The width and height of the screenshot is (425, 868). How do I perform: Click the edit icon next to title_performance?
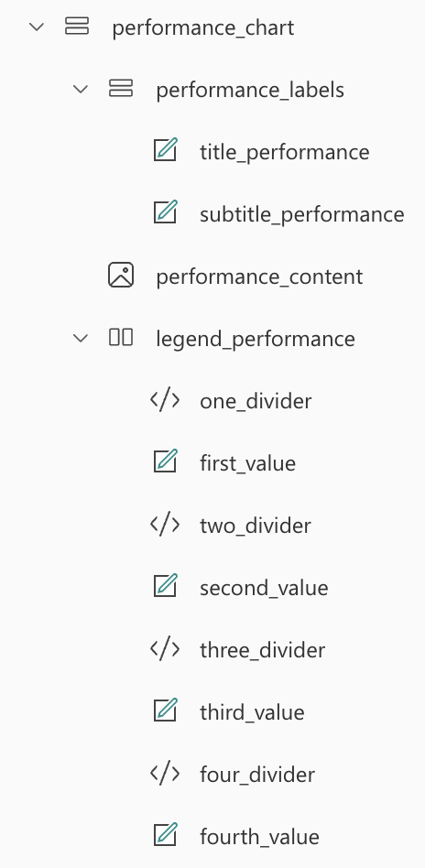tap(165, 150)
